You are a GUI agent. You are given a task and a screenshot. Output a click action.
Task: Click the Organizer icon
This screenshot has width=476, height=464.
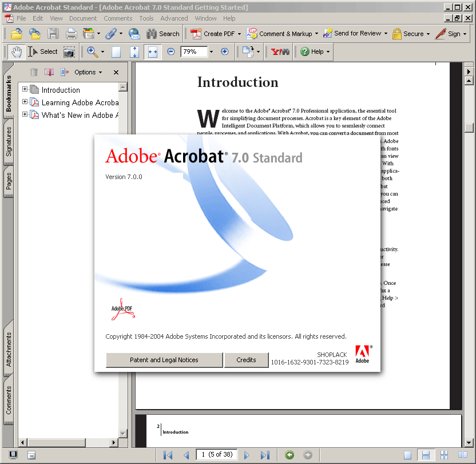(89, 34)
